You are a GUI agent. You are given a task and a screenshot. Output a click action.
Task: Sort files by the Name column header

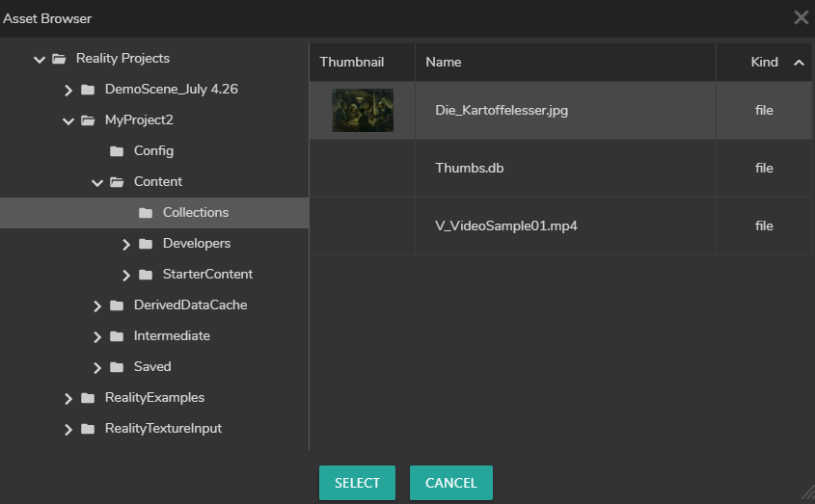click(x=444, y=62)
